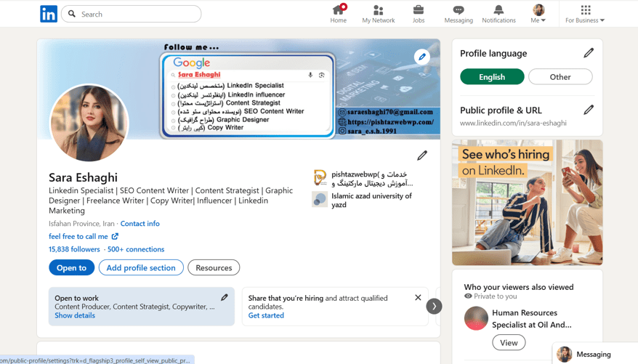Viewport: 638px width, 364px height.
Task: Show details of Open to work
Action: [x=75, y=315]
